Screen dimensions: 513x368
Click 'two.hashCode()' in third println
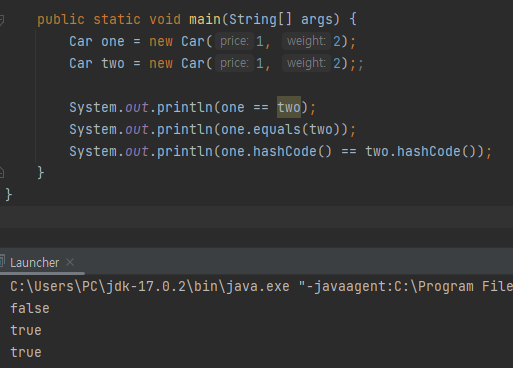(x=421, y=151)
